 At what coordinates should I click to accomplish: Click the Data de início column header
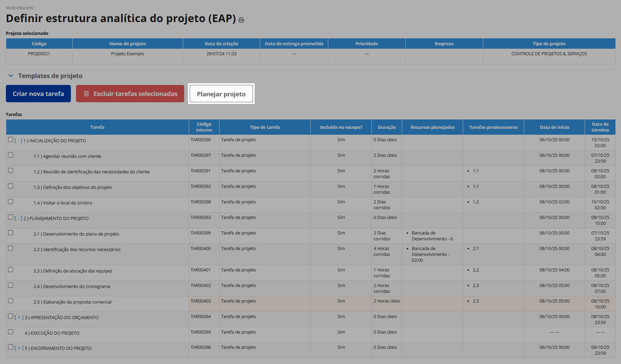554,127
